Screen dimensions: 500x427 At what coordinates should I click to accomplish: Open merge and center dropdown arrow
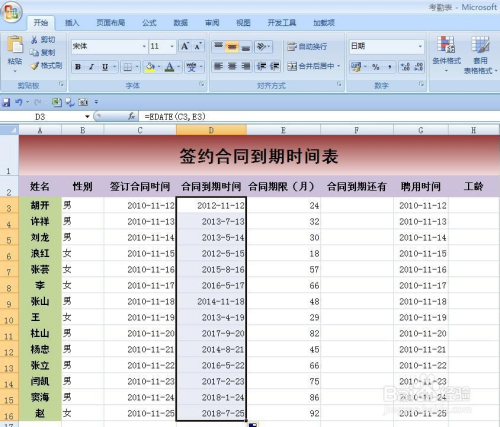click(x=339, y=66)
